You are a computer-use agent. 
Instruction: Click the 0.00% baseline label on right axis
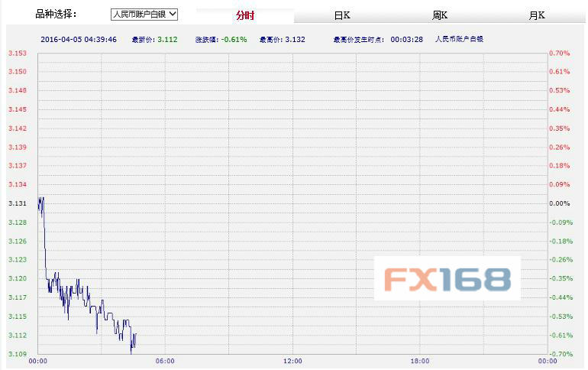tap(560, 203)
